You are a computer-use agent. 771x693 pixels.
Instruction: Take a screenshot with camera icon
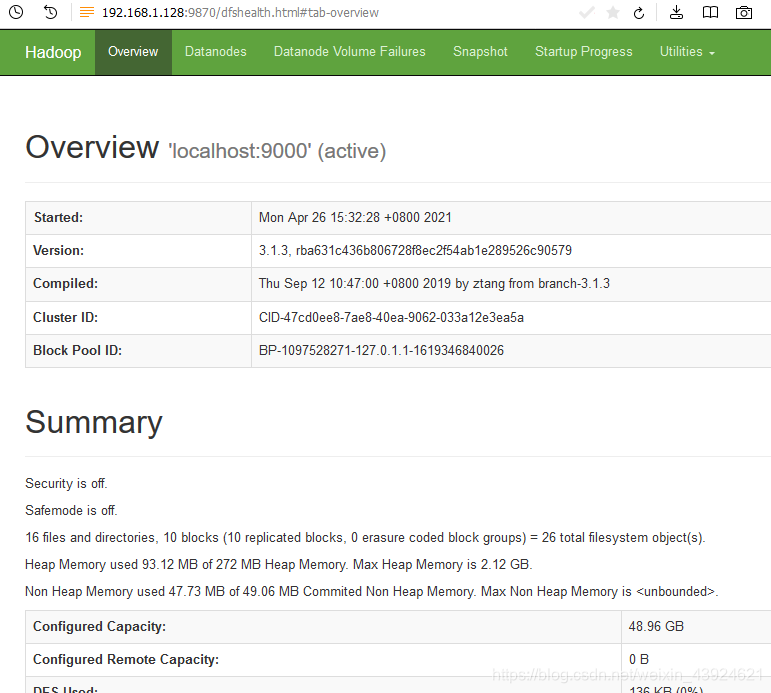[743, 12]
